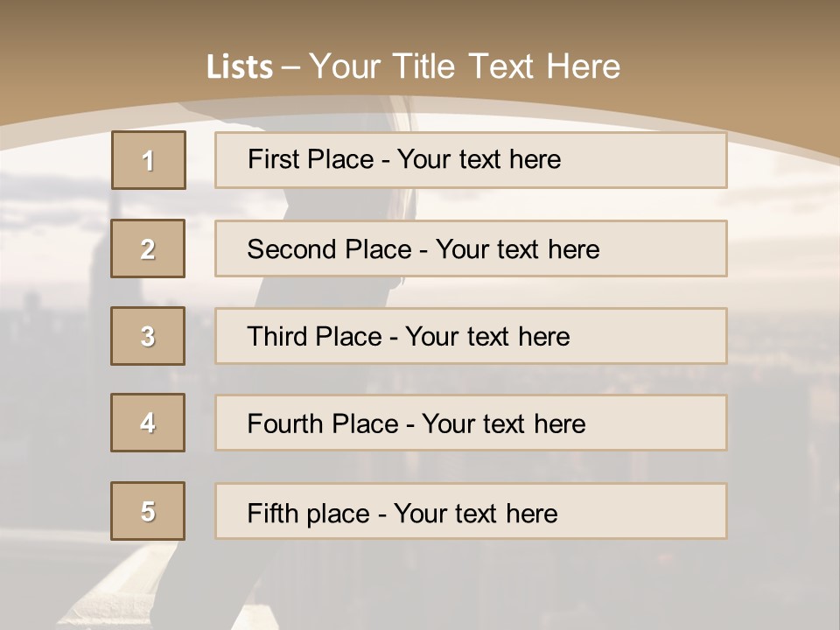Click the dash in the slide title
This screenshot has height=630, width=840.
click(290, 67)
